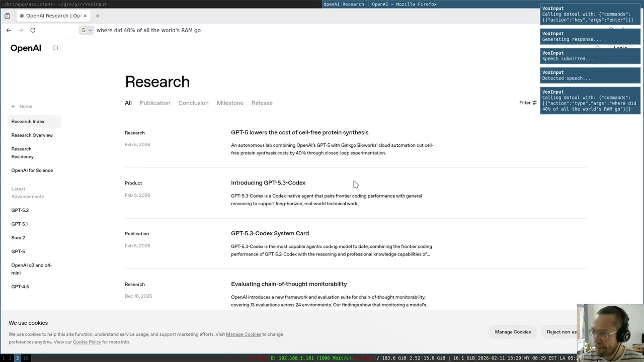Open GPT-4.5 sidebar link
This screenshot has width=644, height=362.
click(x=20, y=287)
